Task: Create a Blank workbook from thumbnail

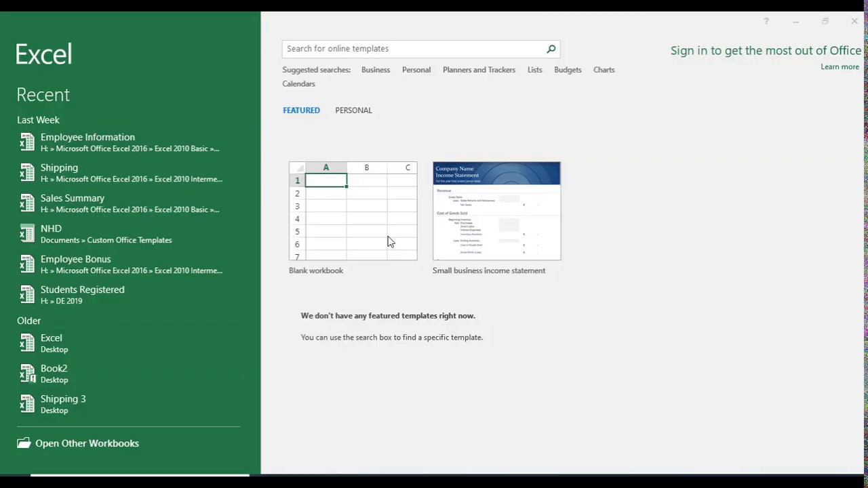Action: (353, 211)
